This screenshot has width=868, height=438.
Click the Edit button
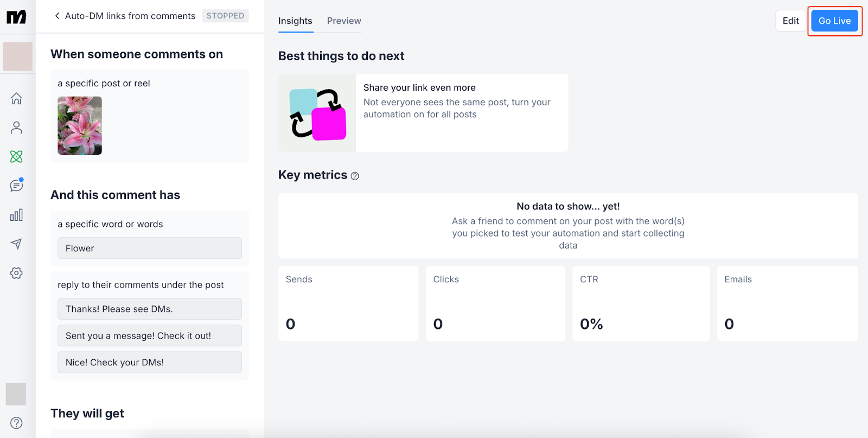790,21
